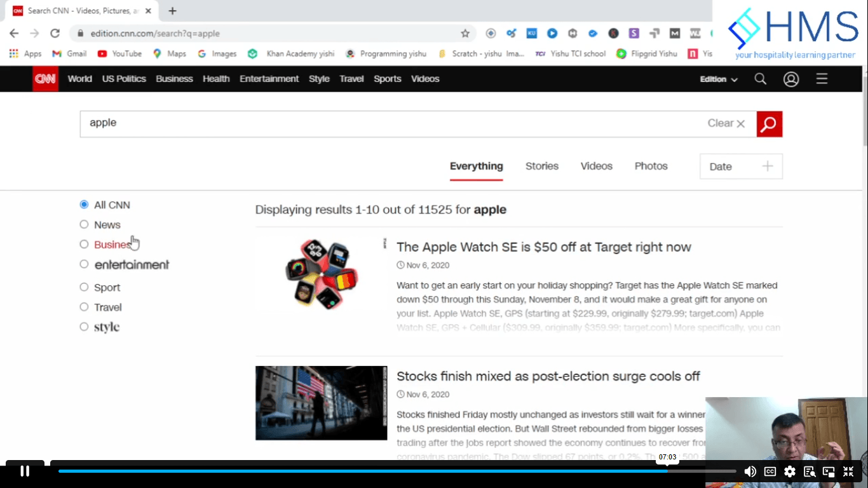The height and width of the screenshot is (488, 868).
Task: Select the News radio button
Action: [x=84, y=224]
